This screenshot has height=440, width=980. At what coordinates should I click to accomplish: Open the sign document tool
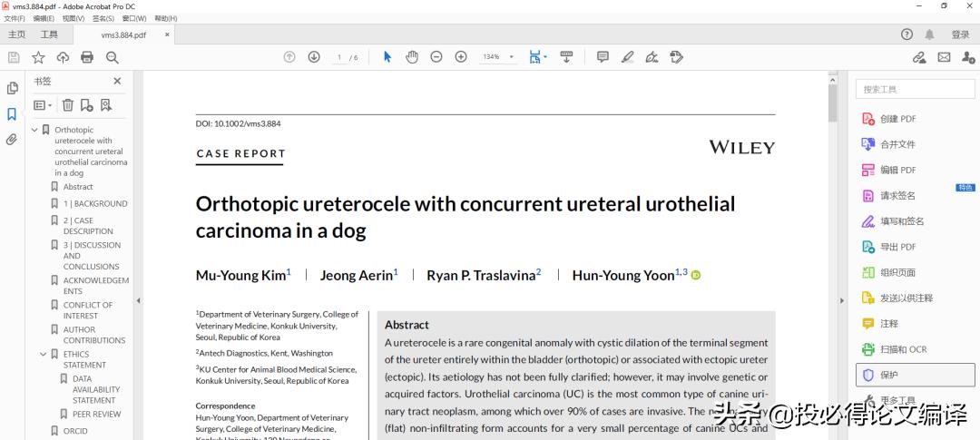point(652,57)
